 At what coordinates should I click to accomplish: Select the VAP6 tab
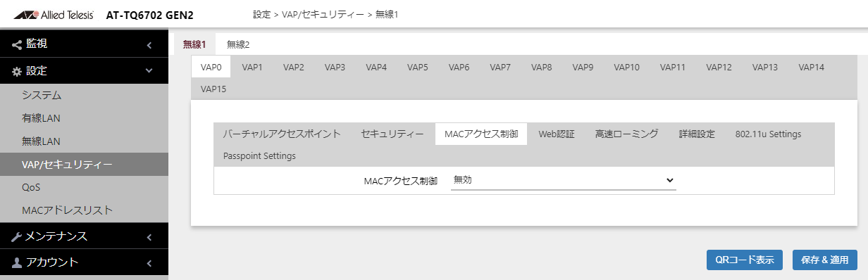point(459,68)
